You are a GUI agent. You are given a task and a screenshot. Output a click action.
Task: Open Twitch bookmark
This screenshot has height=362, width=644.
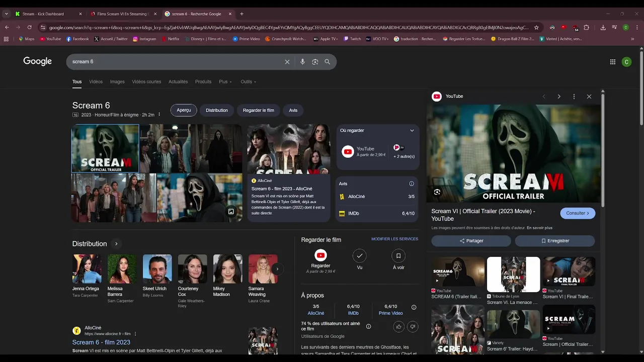point(352,39)
